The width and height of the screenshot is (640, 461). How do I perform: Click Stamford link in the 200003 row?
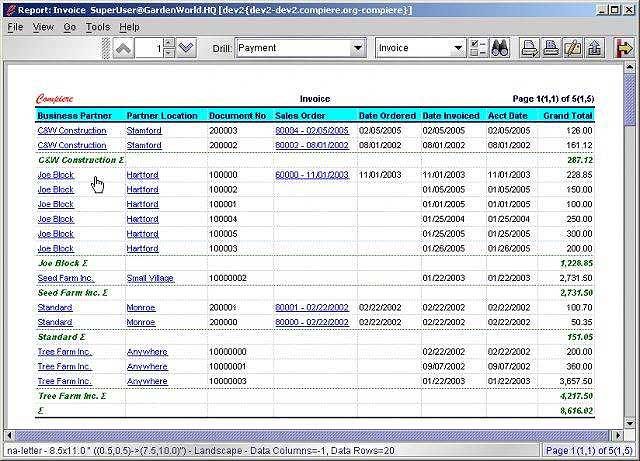coord(144,131)
